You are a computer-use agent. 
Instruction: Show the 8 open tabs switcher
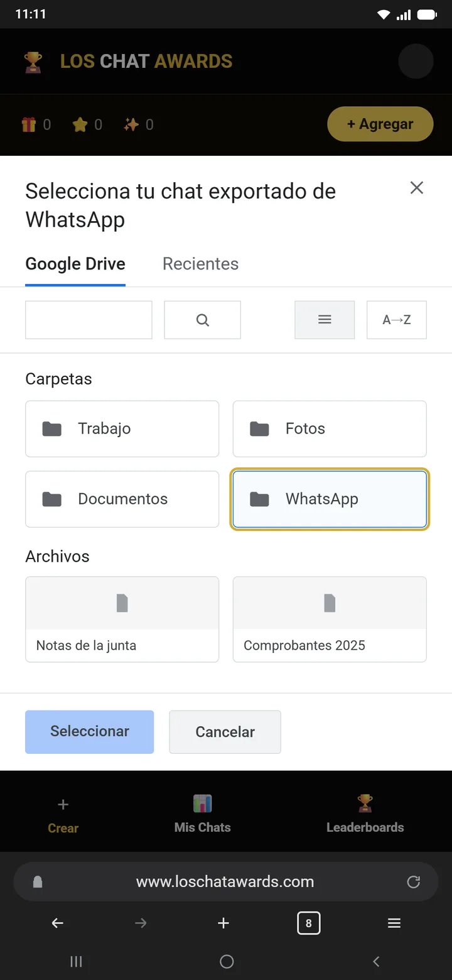tap(308, 923)
